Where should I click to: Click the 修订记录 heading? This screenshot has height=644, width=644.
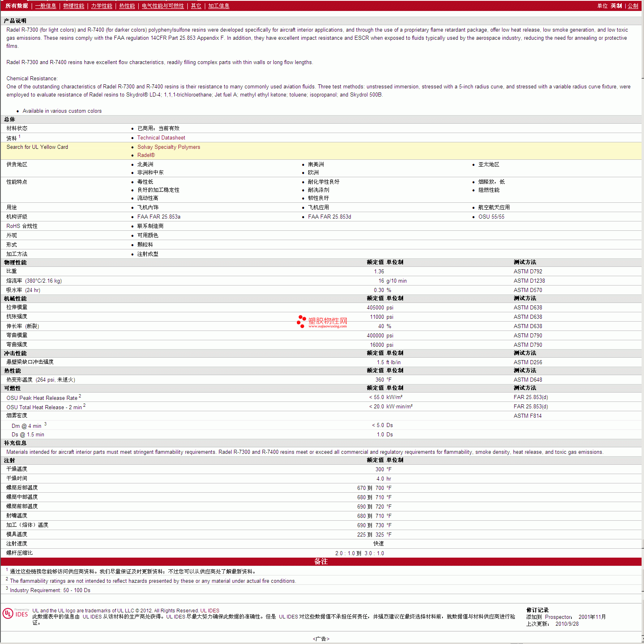(x=537, y=610)
